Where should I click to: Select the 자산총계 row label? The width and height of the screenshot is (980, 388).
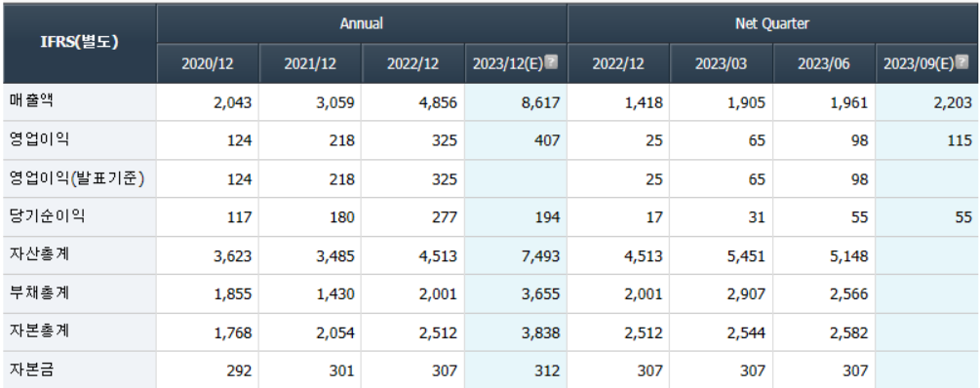tap(39, 254)
